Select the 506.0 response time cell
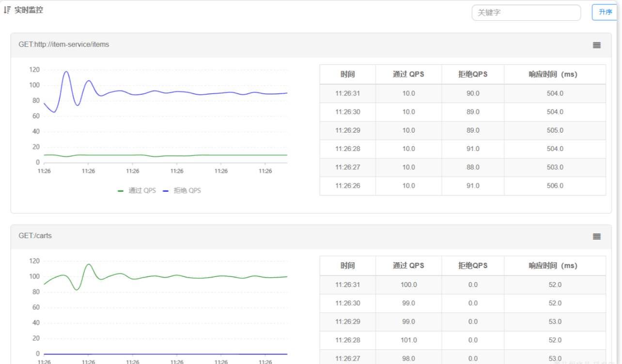The height and width of the screenshot is (364, 622). [555, 186]
